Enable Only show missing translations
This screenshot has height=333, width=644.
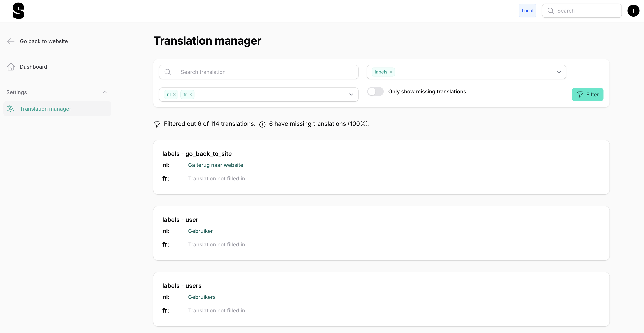(375, 91)
